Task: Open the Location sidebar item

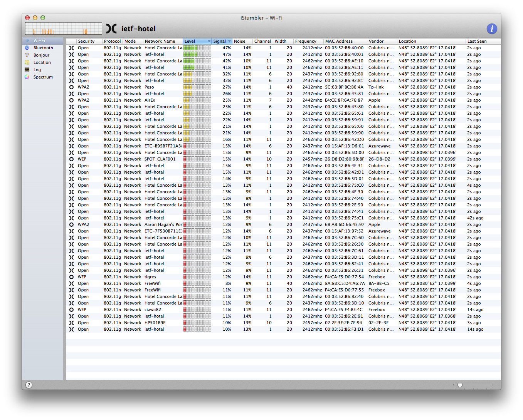Action: 42,62
